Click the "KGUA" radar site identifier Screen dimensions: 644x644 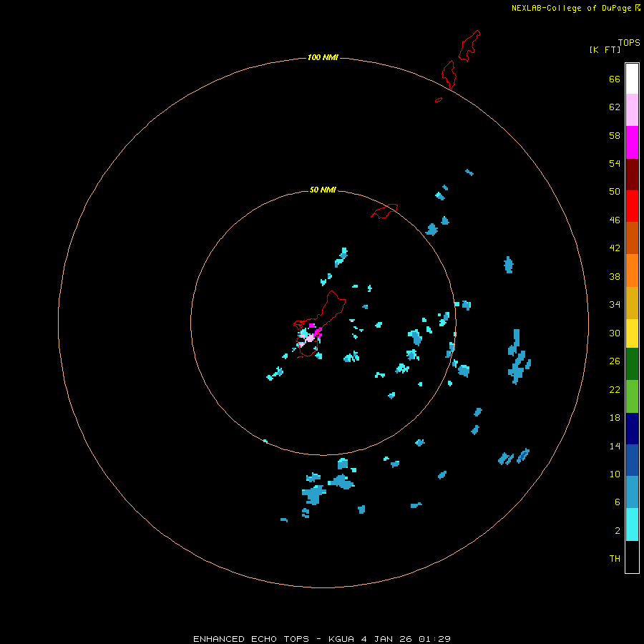341,639
